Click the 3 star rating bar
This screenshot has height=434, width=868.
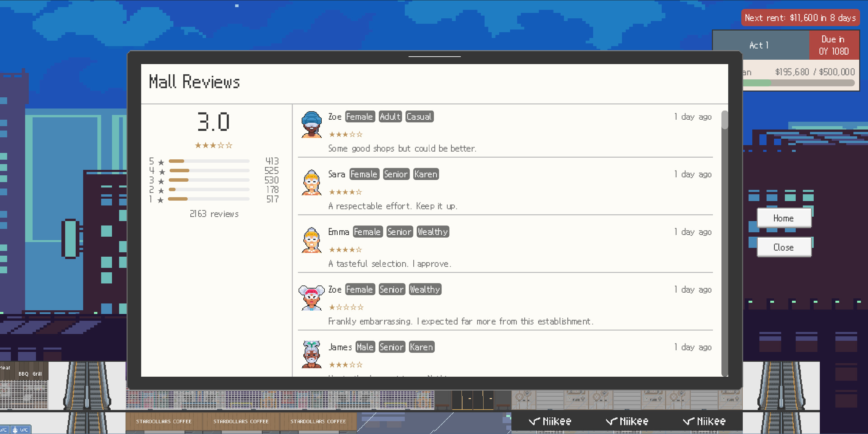(209, 180)
